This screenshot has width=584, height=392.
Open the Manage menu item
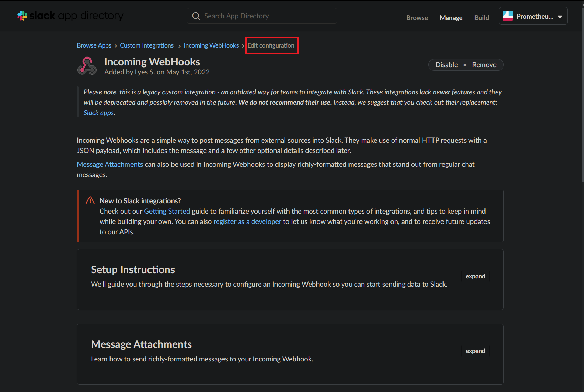(x=451, y=18)
